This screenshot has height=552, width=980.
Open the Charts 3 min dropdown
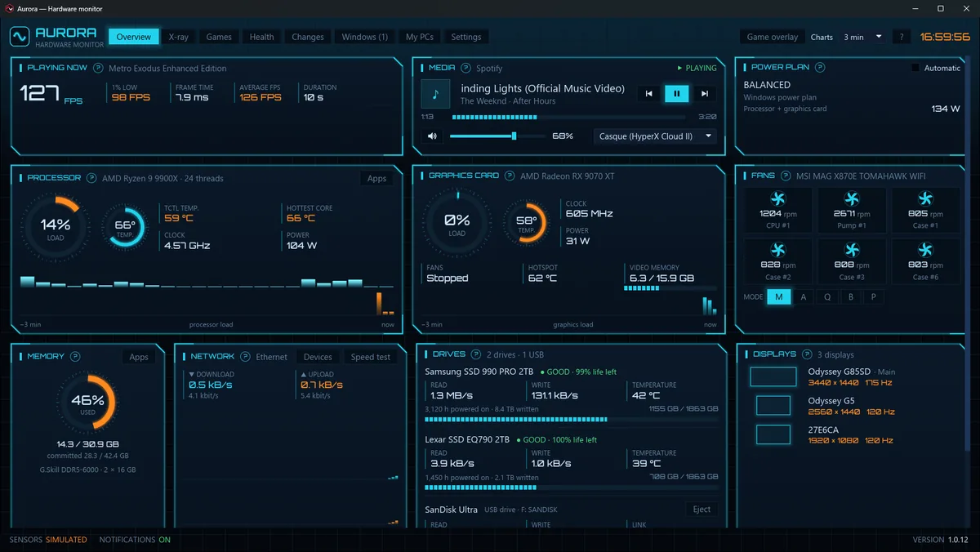pos(864,37)
